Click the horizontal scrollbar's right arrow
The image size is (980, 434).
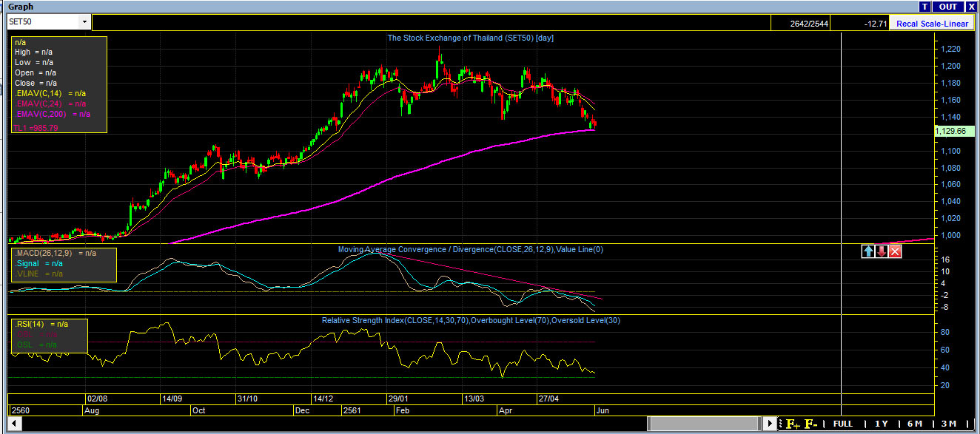771,424
